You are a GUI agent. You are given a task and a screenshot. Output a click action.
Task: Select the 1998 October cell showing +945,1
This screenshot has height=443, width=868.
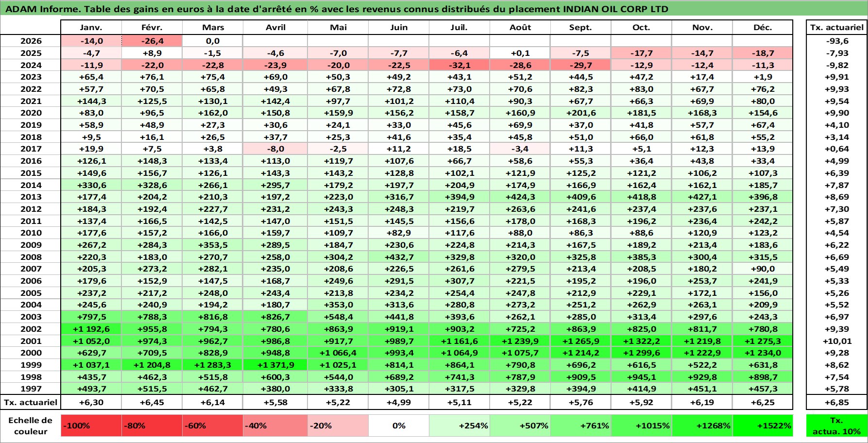tap(641, 377)
